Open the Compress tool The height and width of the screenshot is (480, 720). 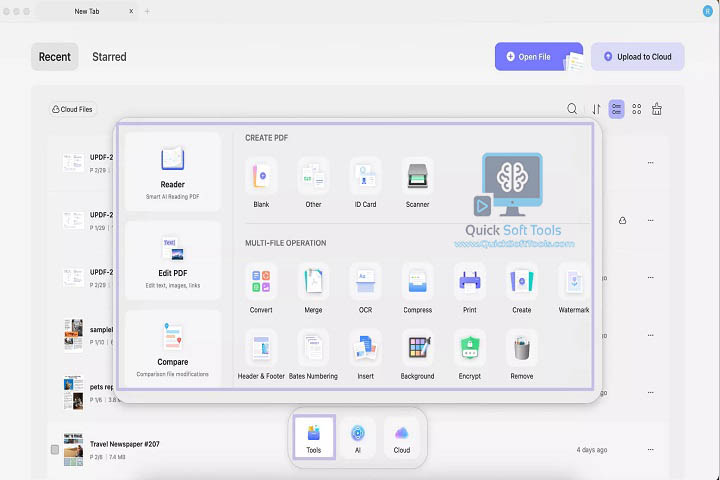pos(417,288)
